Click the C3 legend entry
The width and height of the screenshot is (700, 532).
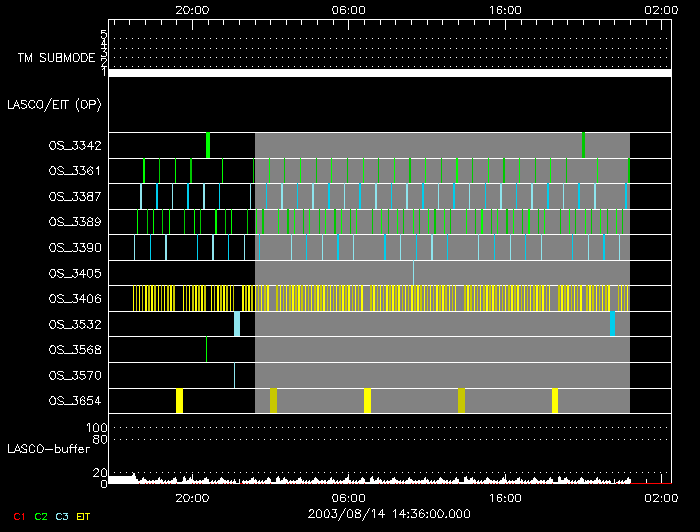click(x=63, y=516)
